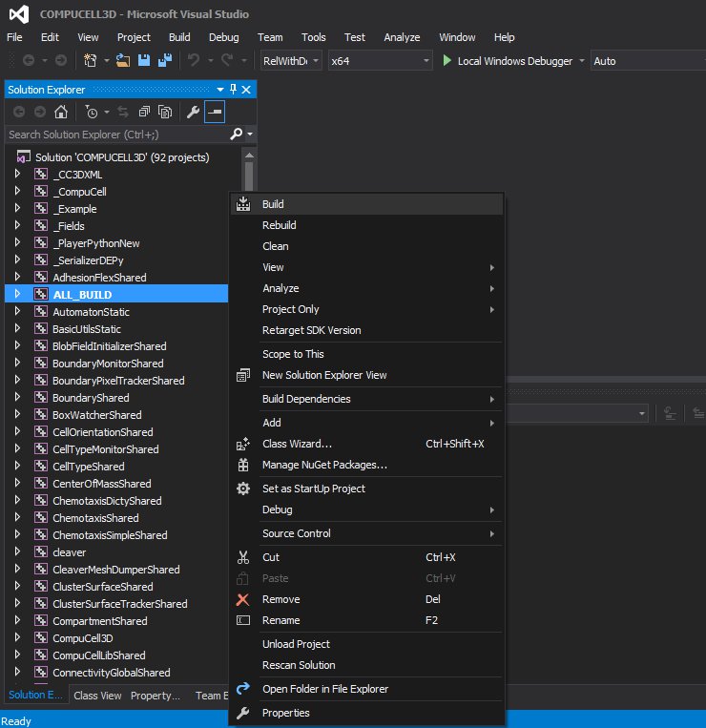The width and height of the screenshot is (706, 728).
Task: Expand the CompuCell3D project tree node
Action: [17, 638]
